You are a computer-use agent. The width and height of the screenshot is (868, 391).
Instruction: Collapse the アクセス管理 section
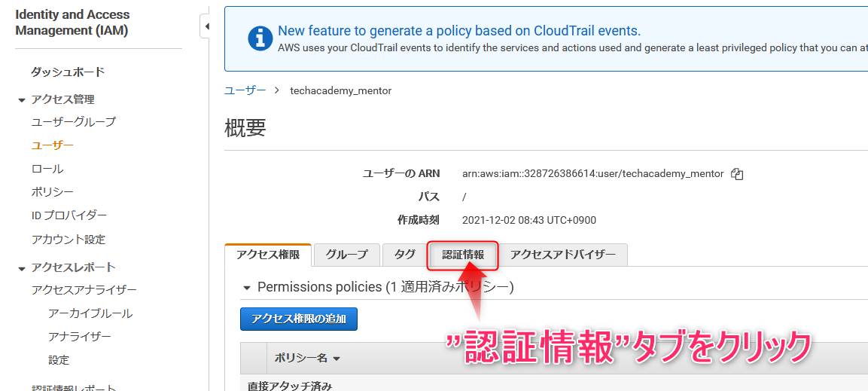tap(22, 99)
